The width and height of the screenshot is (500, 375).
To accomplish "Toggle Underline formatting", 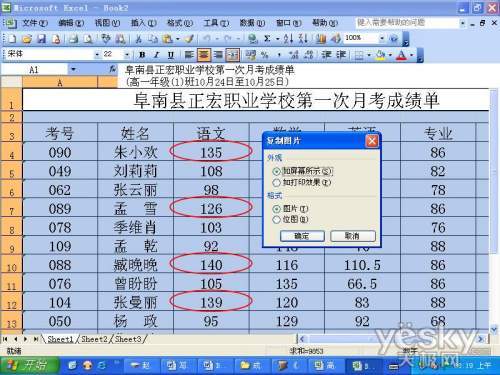I will (171, 55).
